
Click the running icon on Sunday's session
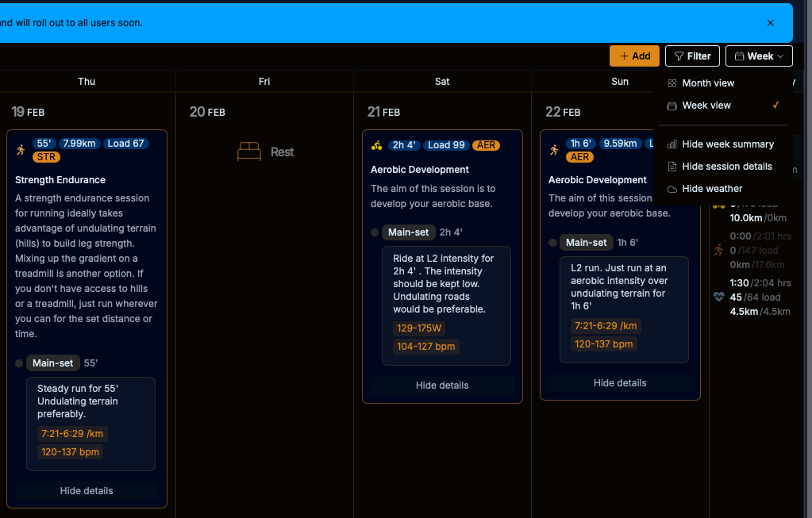554,150
